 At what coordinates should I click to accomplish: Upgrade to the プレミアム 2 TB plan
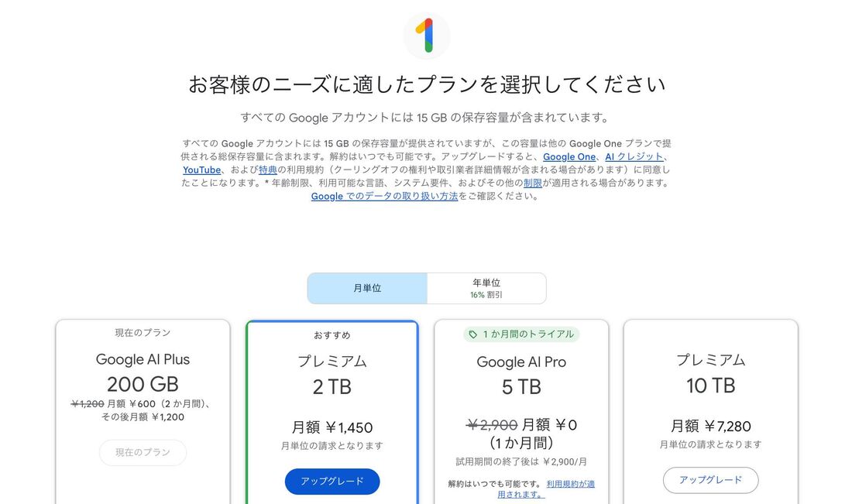(332, 482)
